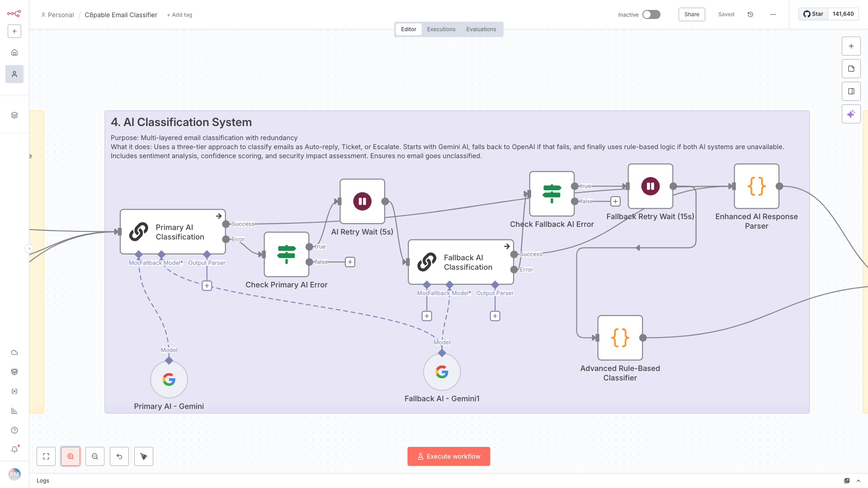Image resolution: width=868 pixels, height=488 pixels.
Task: Click the Logs panel label
Action: click(43, 481)
